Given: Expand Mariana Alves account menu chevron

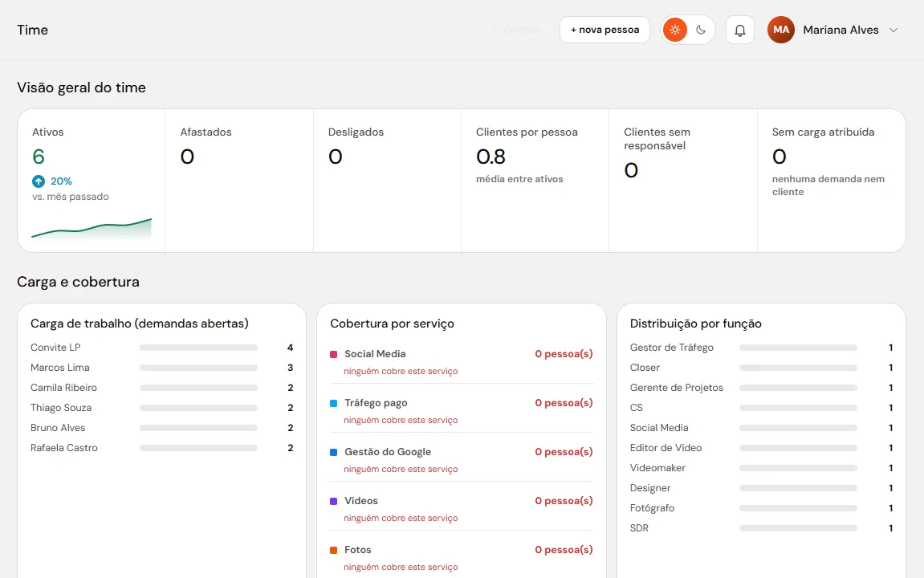Looking at the screenshot, I should (893, 30).
